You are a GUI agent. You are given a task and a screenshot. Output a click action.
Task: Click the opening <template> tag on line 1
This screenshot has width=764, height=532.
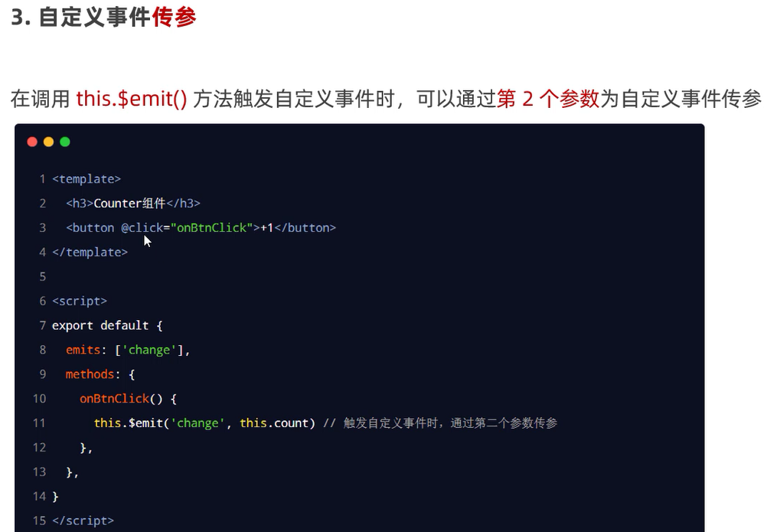coord(87,179)
